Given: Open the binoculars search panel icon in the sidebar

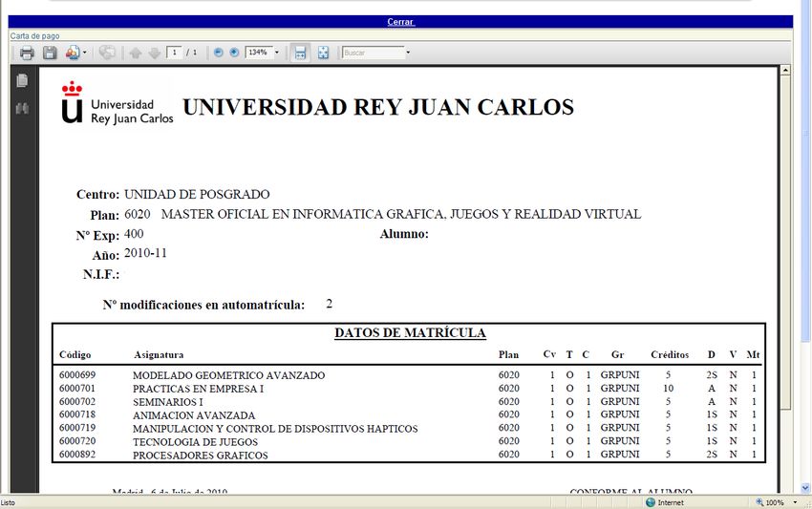Looking at the screenshot, I should coord(22,108).
